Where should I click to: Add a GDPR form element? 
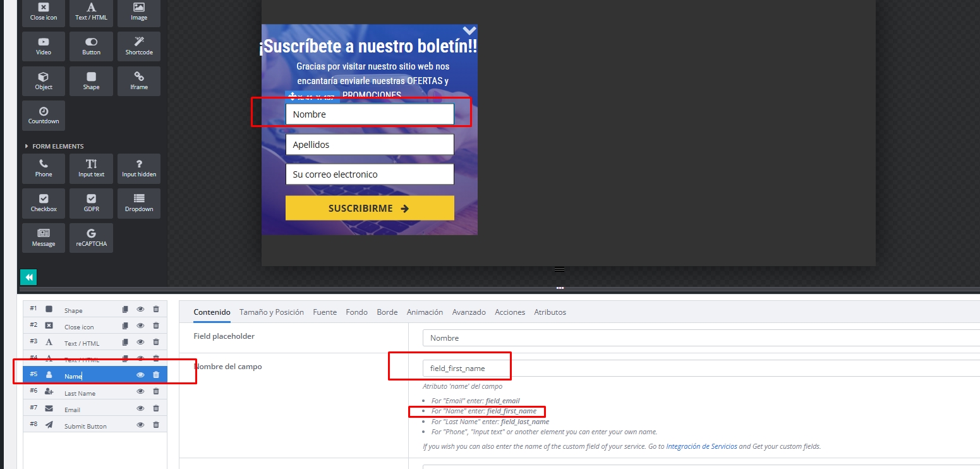click(91, 204)
